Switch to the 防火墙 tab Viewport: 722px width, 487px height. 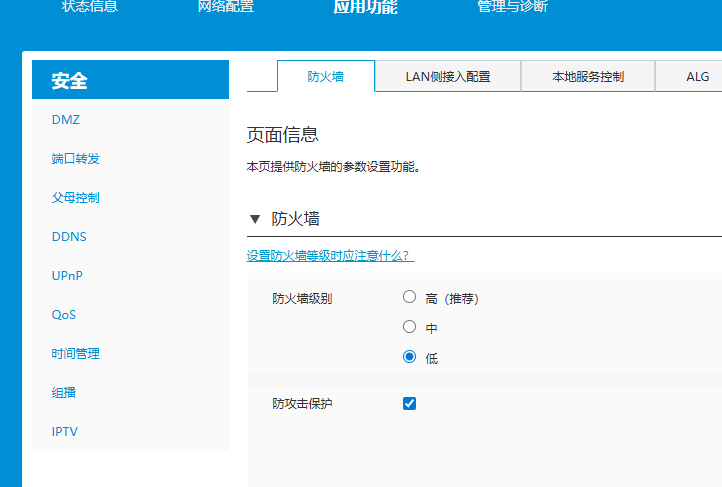[325, 76]
